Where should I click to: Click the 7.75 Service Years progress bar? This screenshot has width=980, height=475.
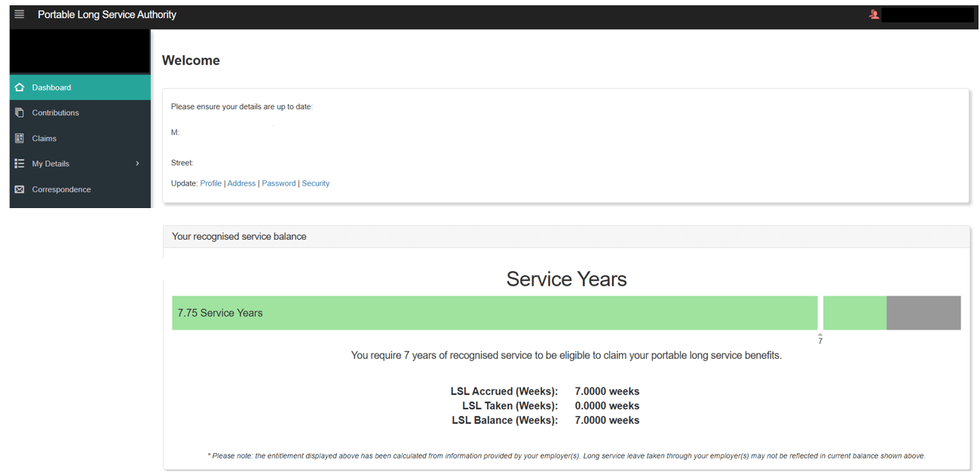(x=495, y=313)
